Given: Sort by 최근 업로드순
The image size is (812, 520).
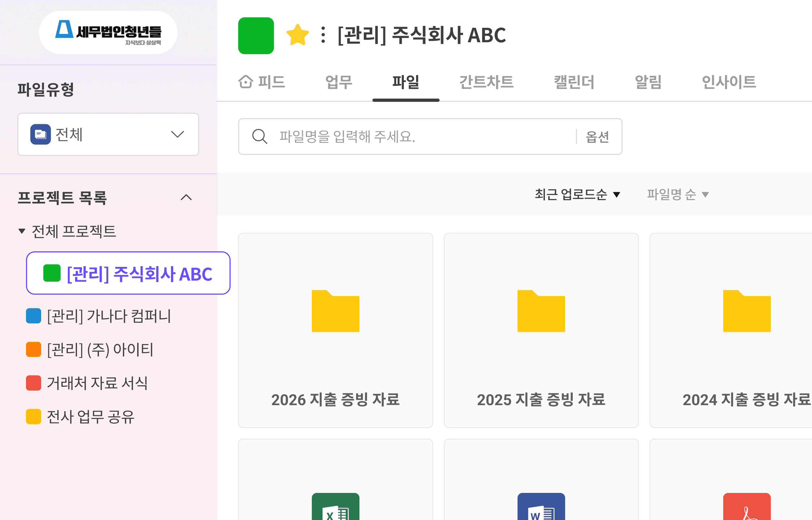Looking at the screenshot, I should (x=577, y=195).
